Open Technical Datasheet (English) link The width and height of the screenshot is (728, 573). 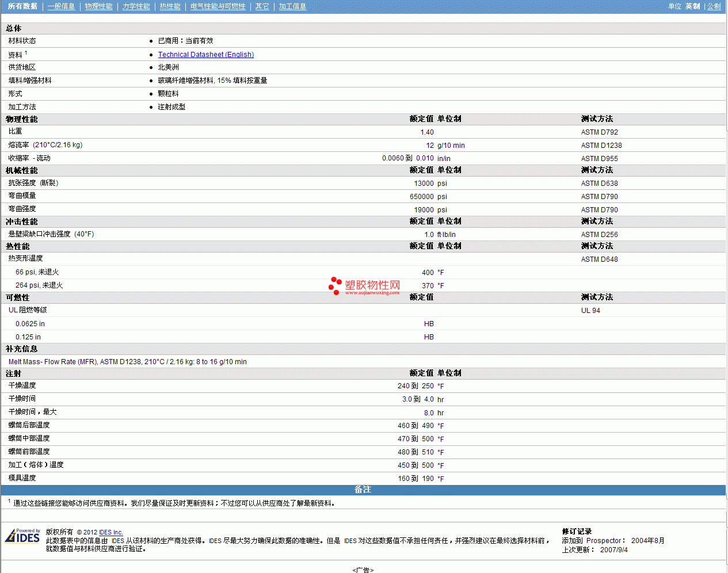(205, 55)
